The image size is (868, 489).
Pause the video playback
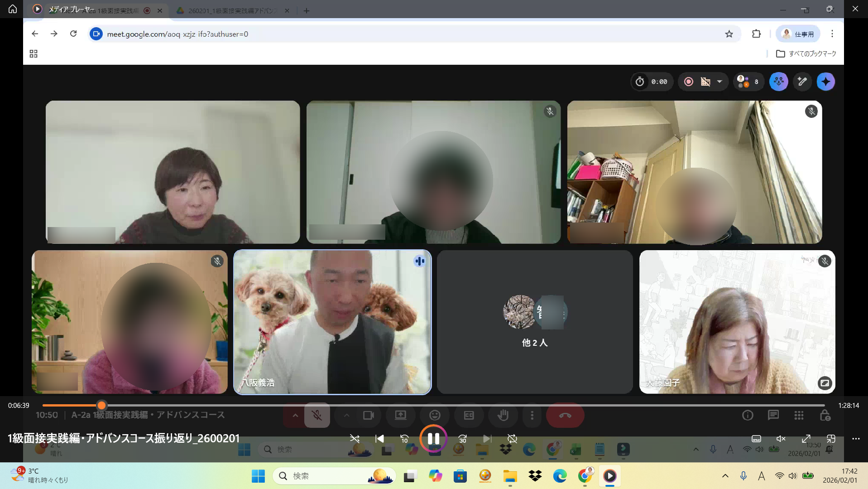coord(433,438)
